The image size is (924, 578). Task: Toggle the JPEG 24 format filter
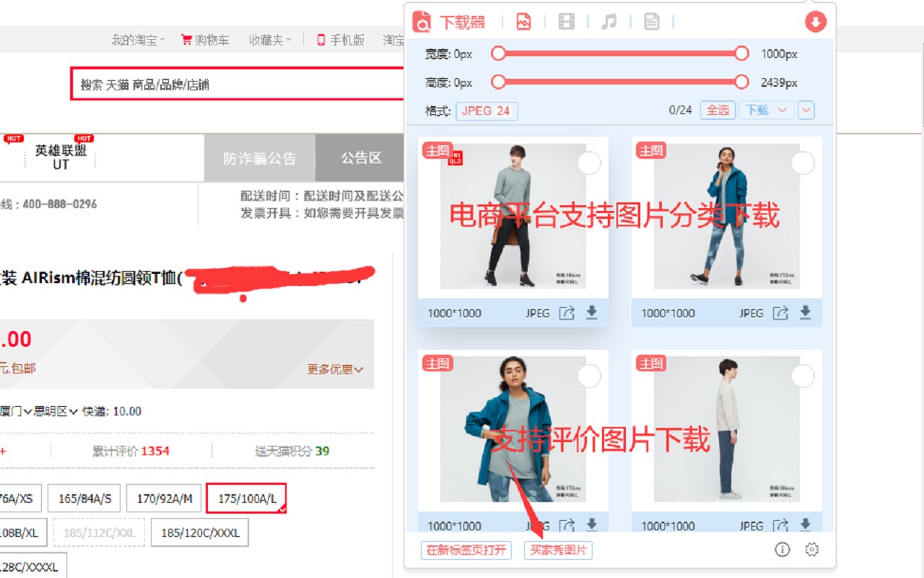click(x=487, y=111)
